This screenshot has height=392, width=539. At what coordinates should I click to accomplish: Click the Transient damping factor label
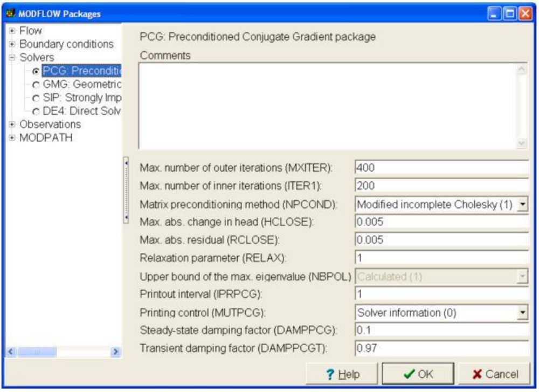tap(233, 348)
